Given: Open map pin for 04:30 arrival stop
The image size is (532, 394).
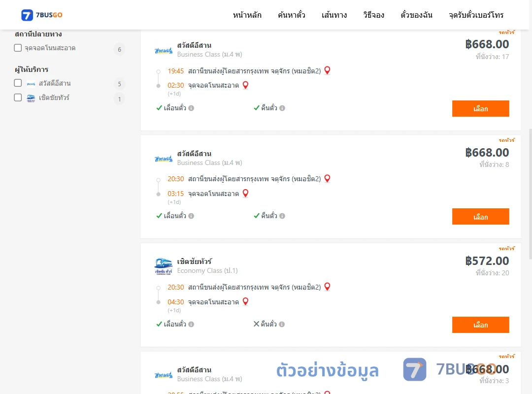Looking at the screenshot, I should click(x=245, y=301).
